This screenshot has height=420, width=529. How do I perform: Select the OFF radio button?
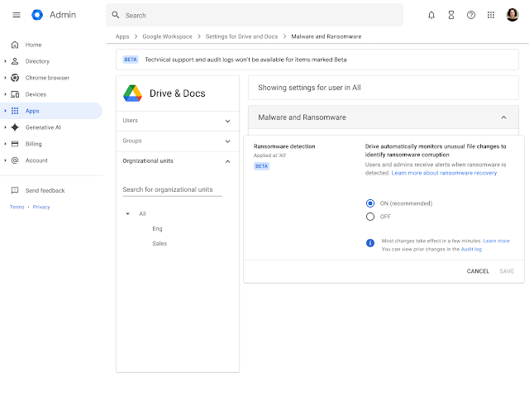tap(370, 217)
